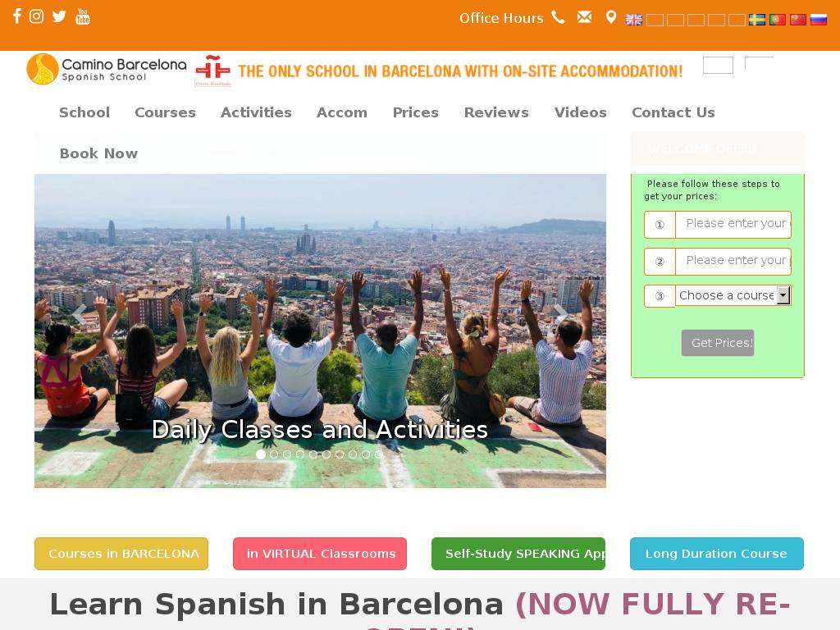
Task: Advance carousel with next arrow
Action: [560, 314]
